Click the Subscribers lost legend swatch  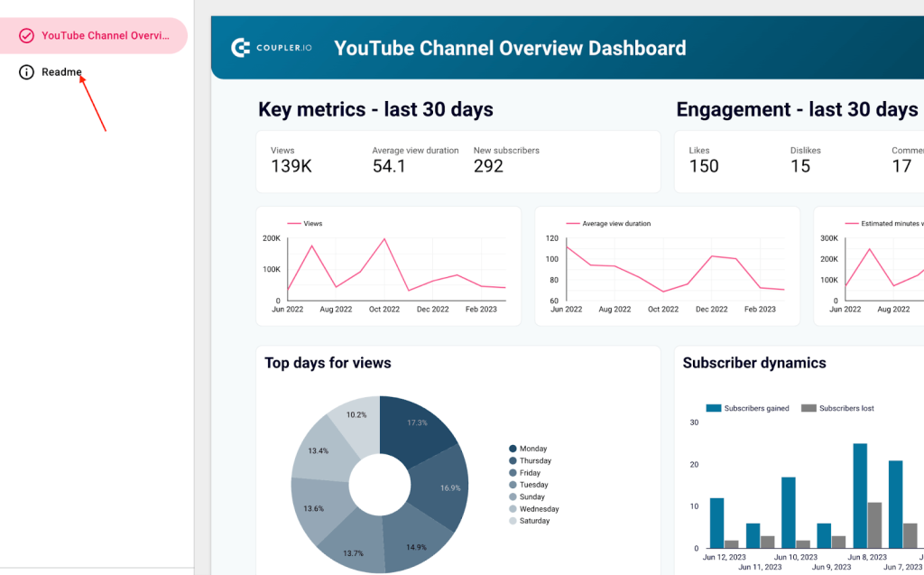(808, 408)
